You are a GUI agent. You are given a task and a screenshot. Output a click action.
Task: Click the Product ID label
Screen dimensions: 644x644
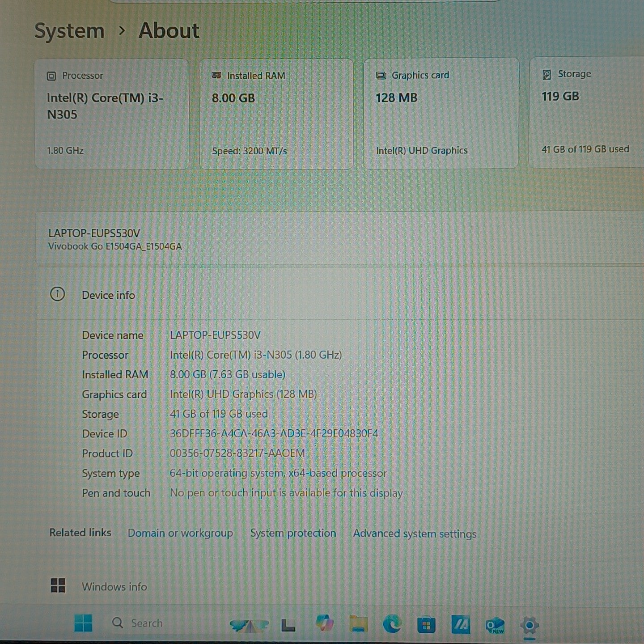107,453
